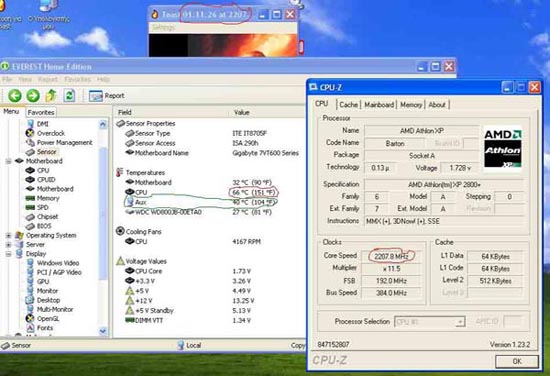
Task: Switch to the Menu tab in EVEREST
Action: click(x=11, y=112)
